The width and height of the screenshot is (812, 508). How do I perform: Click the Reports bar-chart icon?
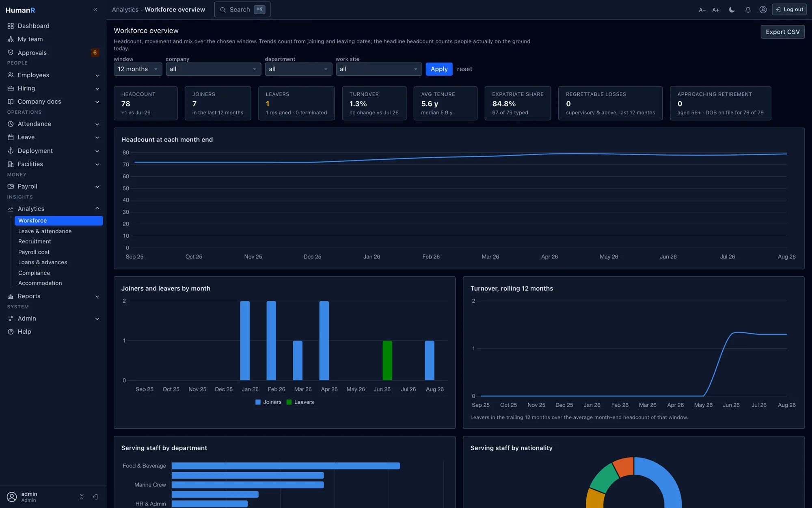[11, 296]
